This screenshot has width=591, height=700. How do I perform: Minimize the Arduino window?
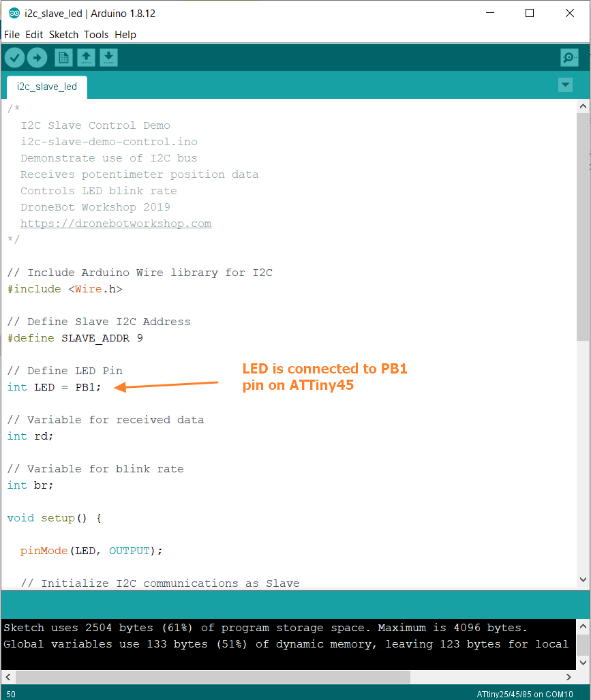click(x=490, y=13)
